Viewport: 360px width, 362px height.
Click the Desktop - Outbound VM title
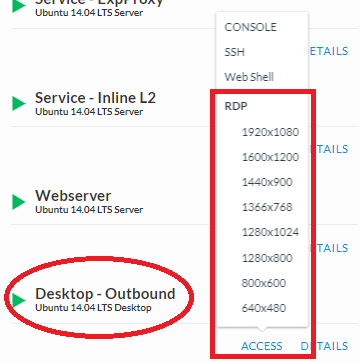click(x=105, y=294)
